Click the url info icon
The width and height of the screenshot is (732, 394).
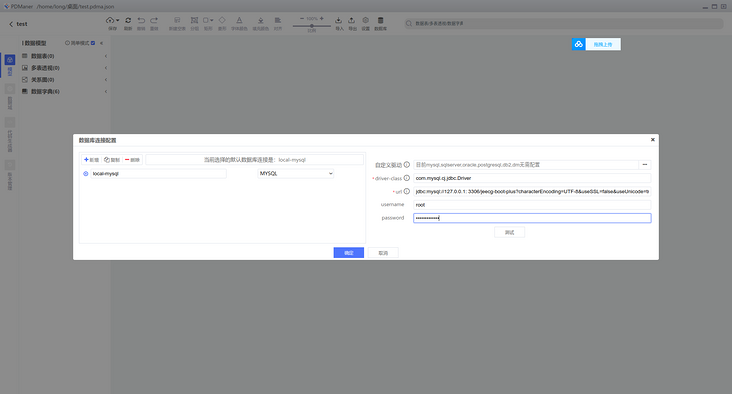pyautogui.click(x=407, y=191)
